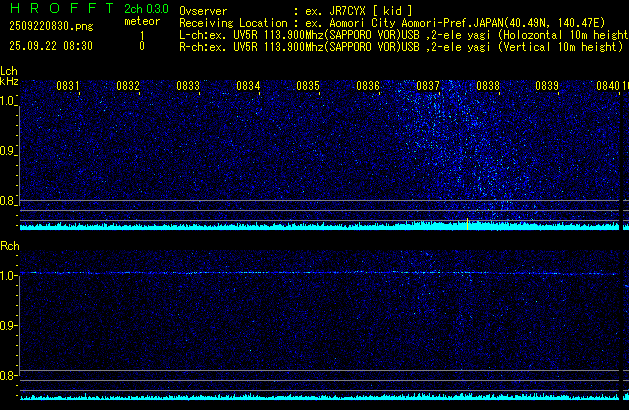Screen dimensions: 629x410
Task: Click the Lch channel label
Action: coord(9,71)
